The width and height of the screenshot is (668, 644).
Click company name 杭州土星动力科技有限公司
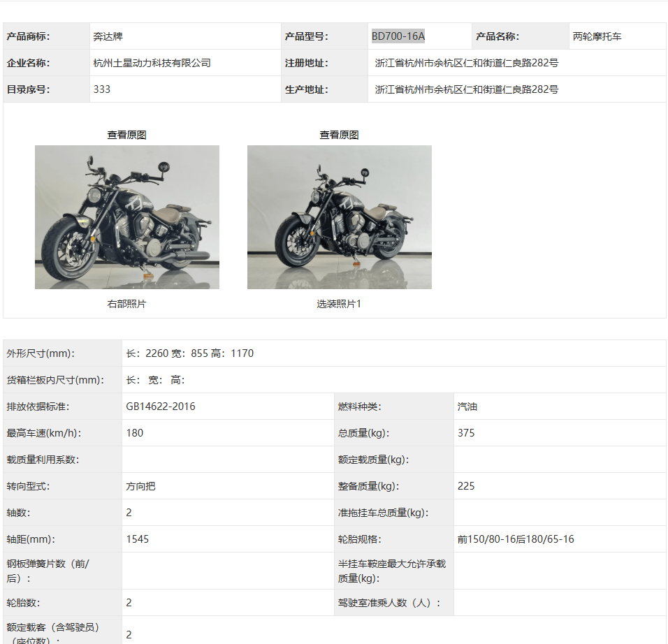pyautogui.click(x=152, y=63)
